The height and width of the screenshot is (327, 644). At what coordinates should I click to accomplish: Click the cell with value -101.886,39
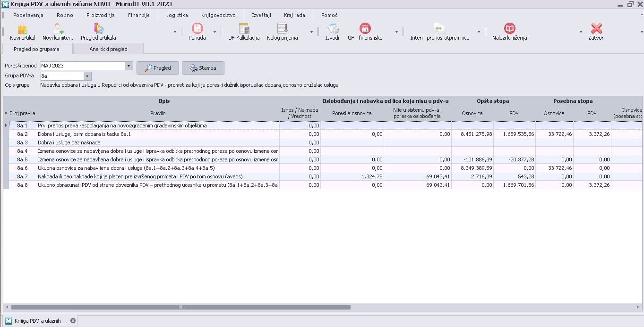point(472,159)
